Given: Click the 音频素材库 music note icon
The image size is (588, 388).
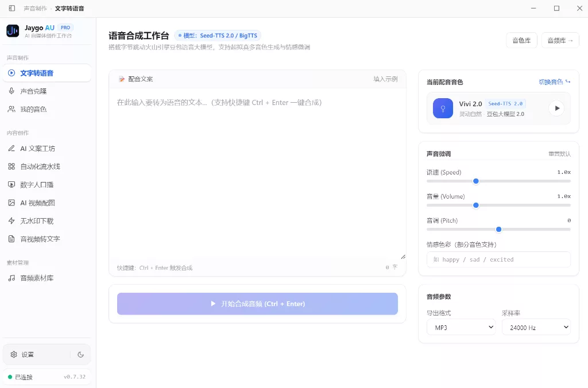Looking at the screenshot, I should (x=11, y=278).
